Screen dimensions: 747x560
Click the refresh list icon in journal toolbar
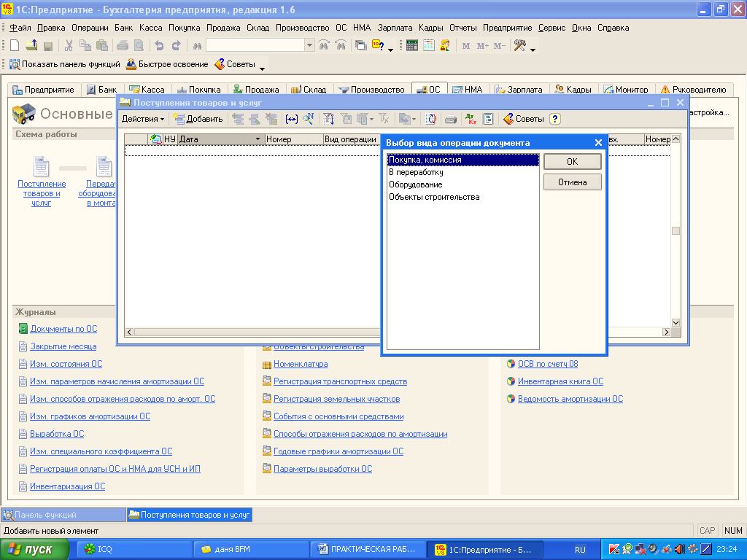430,119
